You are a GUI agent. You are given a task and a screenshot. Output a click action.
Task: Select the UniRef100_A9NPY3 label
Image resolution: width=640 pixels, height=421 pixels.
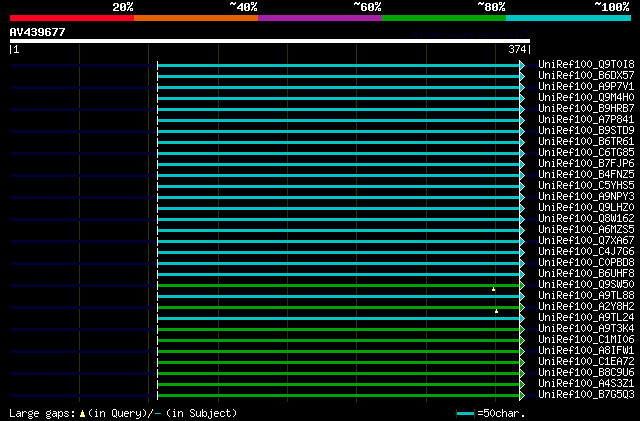click(586, 196)
